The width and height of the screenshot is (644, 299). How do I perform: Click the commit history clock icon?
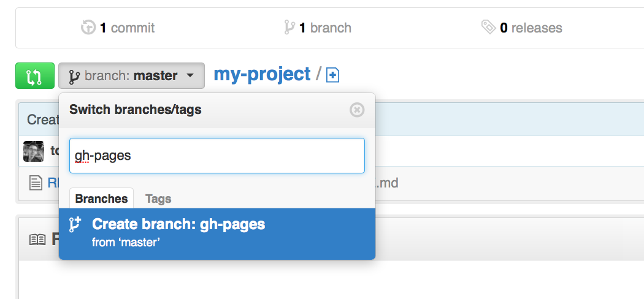tap(88, 28)
